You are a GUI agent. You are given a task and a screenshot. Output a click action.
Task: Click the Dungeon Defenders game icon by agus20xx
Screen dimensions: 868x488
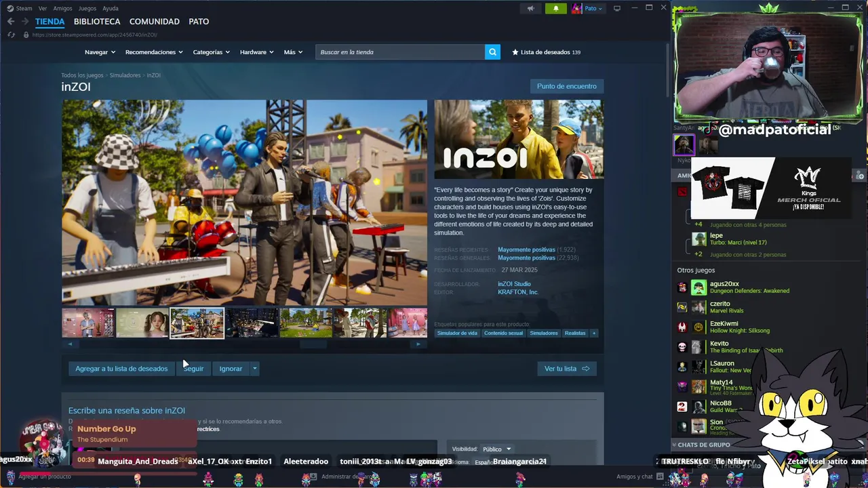682,287
